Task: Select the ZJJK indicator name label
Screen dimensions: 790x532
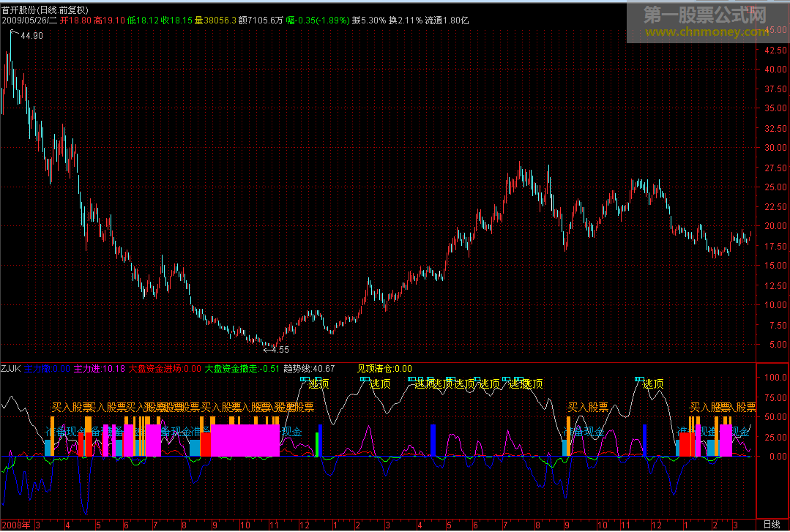Action: pos(11,369)
